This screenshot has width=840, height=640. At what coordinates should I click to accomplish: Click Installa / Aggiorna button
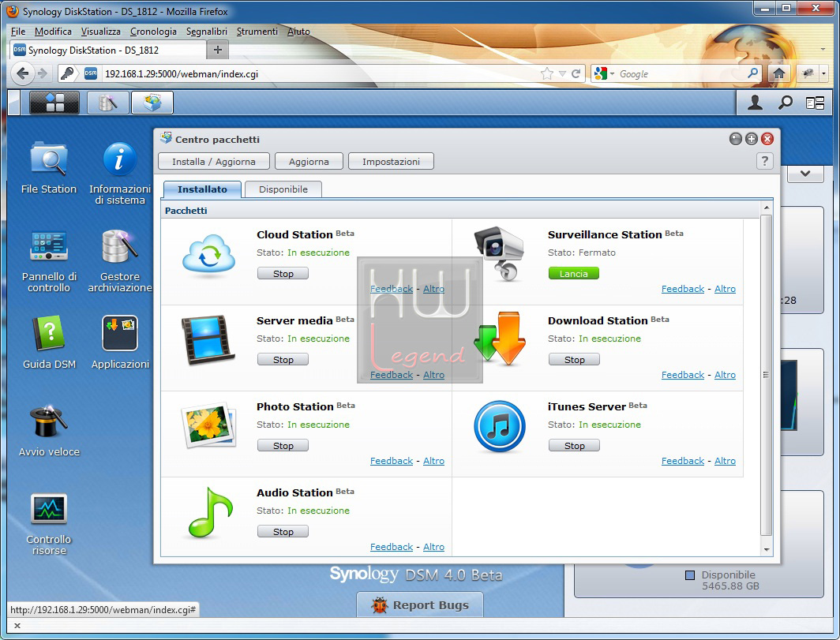[214, 161]
